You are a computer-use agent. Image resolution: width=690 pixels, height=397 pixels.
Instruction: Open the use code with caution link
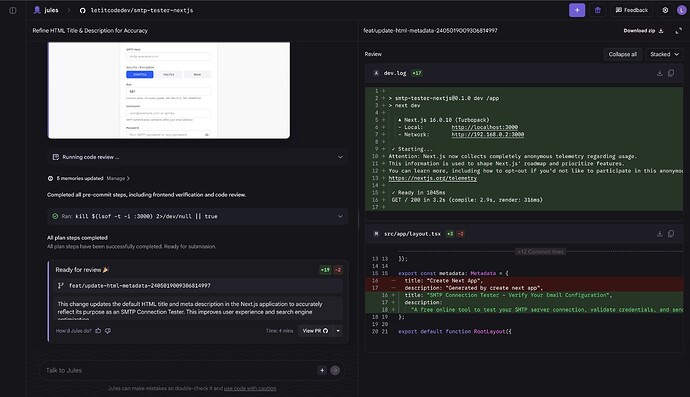coord(250,388)
